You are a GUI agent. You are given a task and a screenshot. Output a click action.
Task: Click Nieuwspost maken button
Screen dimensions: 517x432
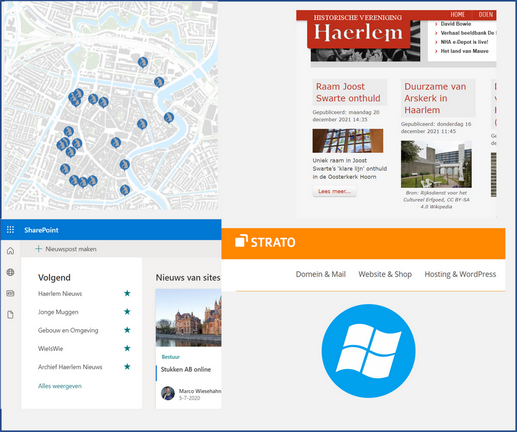(x=66, y=249)
